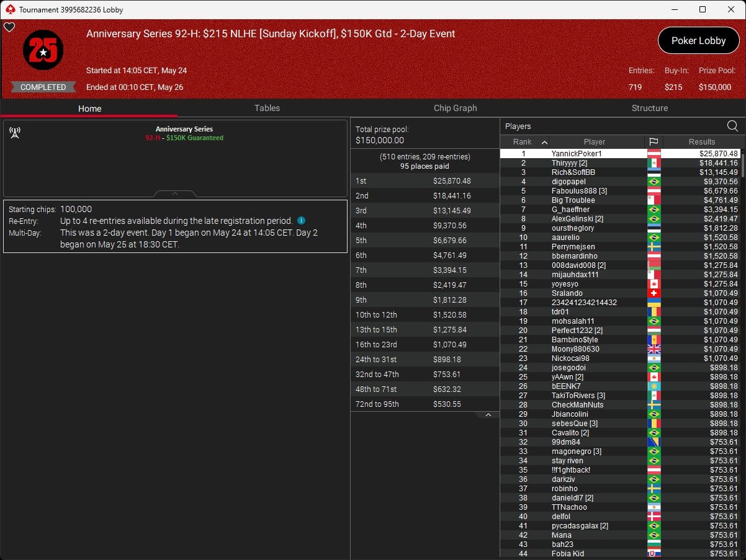
Task: Click sebesQue's Romania flag
Action: click(x=654, y=424)
